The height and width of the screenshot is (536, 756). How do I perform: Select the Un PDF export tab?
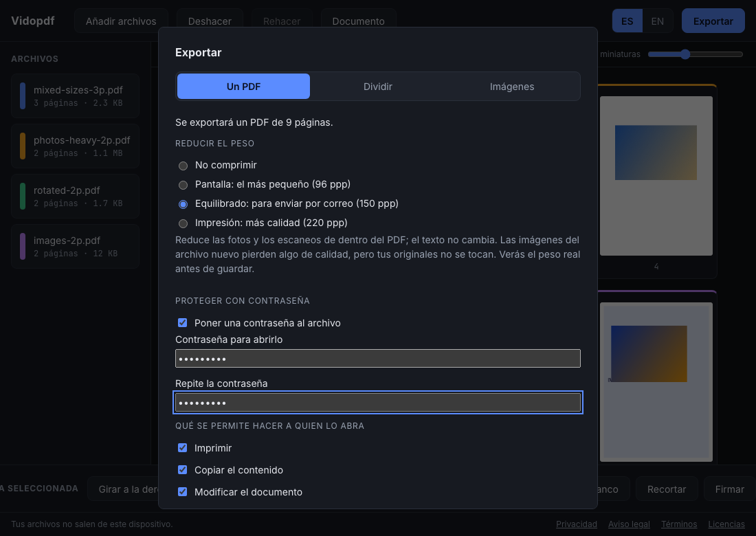coord(243,87)
